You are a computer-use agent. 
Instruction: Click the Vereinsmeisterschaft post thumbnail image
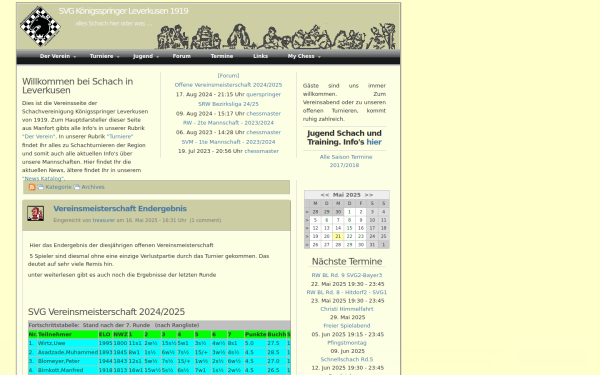[36, 214]
